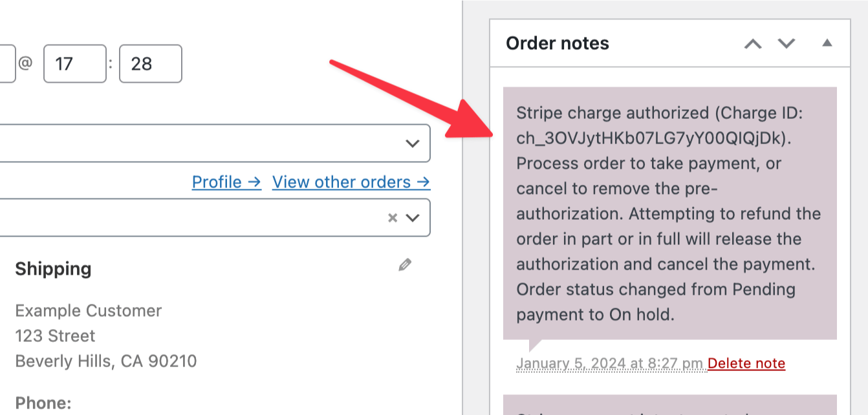Click the order minute field showing 28
Image resolution: width=868 pixels, height=415 pixels.
click(x=150, y=63)
